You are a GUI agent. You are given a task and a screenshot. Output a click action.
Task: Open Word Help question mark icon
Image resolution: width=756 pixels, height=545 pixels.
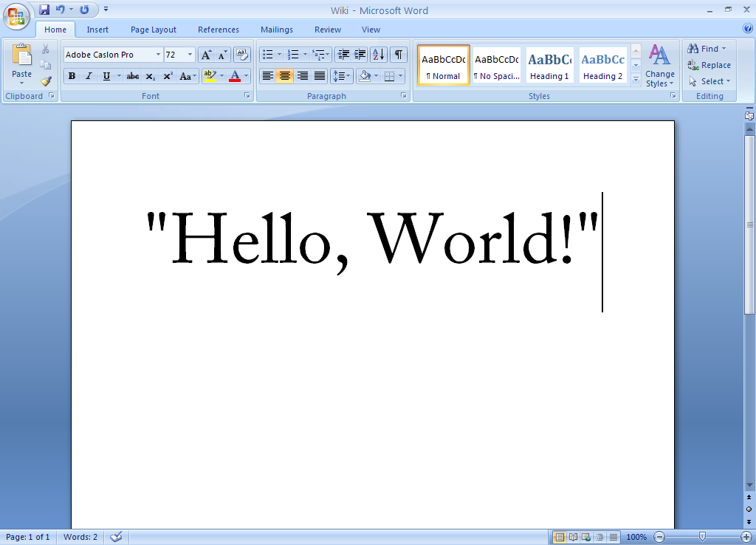pos(748,29)
